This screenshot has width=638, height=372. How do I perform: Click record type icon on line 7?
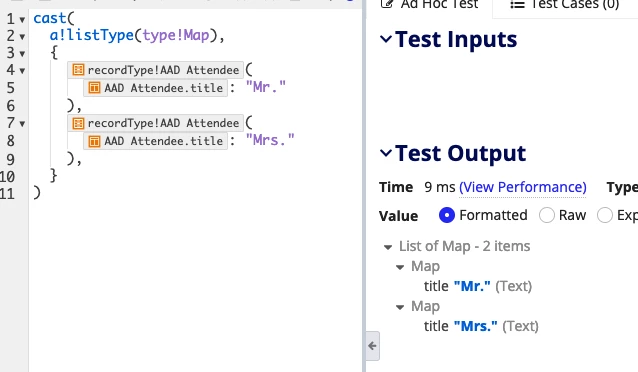click(78, 123)
